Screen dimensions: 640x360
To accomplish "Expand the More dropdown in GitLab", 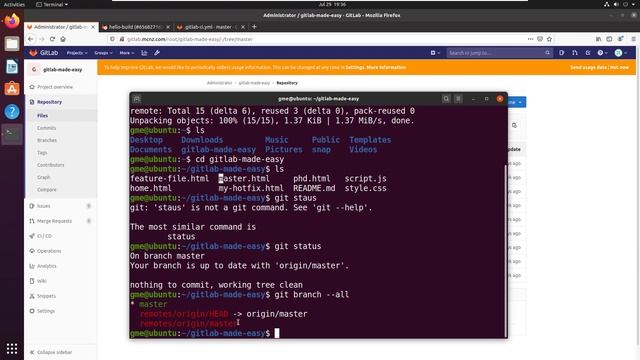I will pyautogui.click(x=127, y=53).
